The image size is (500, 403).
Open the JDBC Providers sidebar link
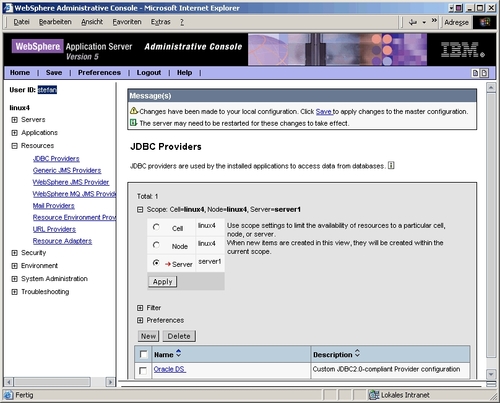click(x=56, y=159)
